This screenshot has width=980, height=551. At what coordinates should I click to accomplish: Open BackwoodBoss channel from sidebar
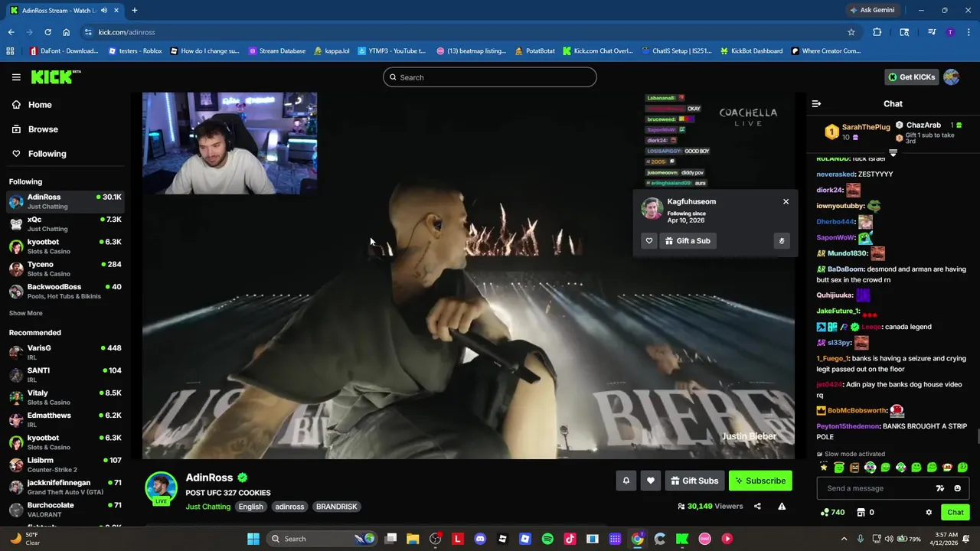(x=64, y=291)
